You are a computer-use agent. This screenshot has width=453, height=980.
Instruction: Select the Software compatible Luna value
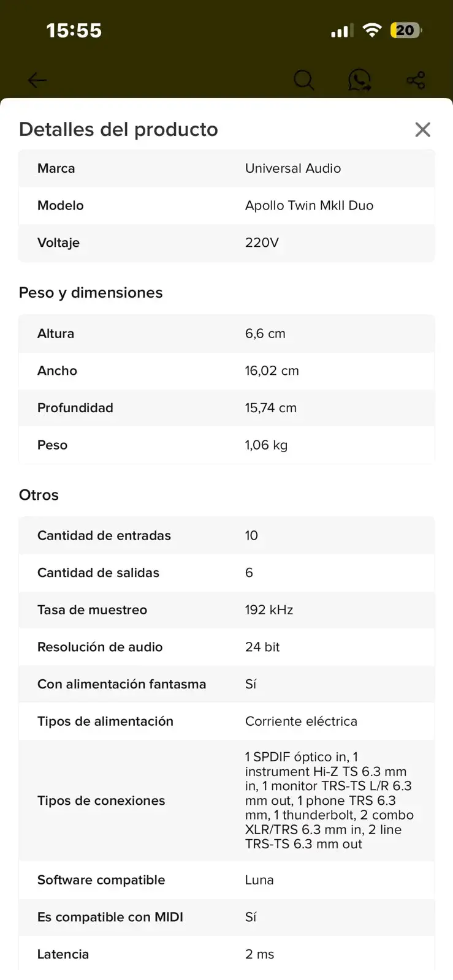pos(259,880)
